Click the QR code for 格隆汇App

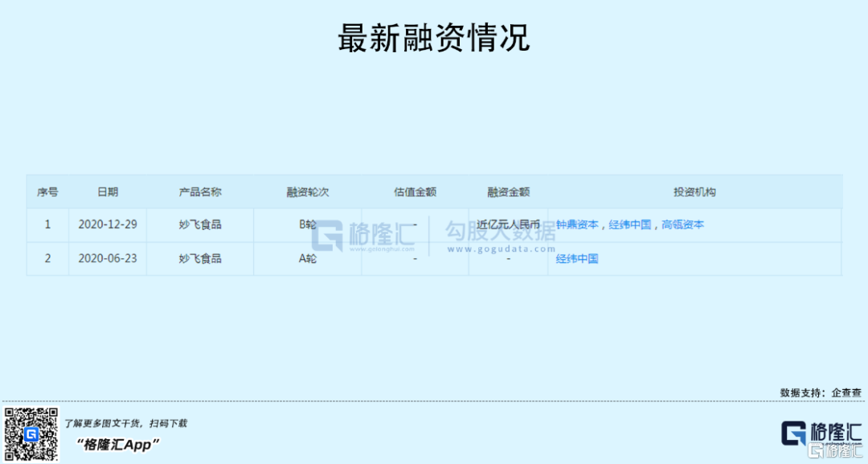pyautogui.click(x=31, y=435)
